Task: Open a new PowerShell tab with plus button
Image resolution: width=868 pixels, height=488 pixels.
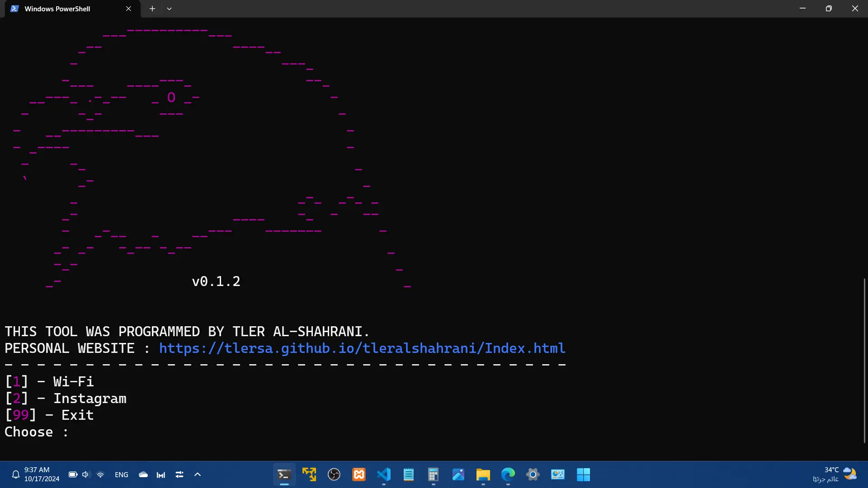Action: [152, 9]
